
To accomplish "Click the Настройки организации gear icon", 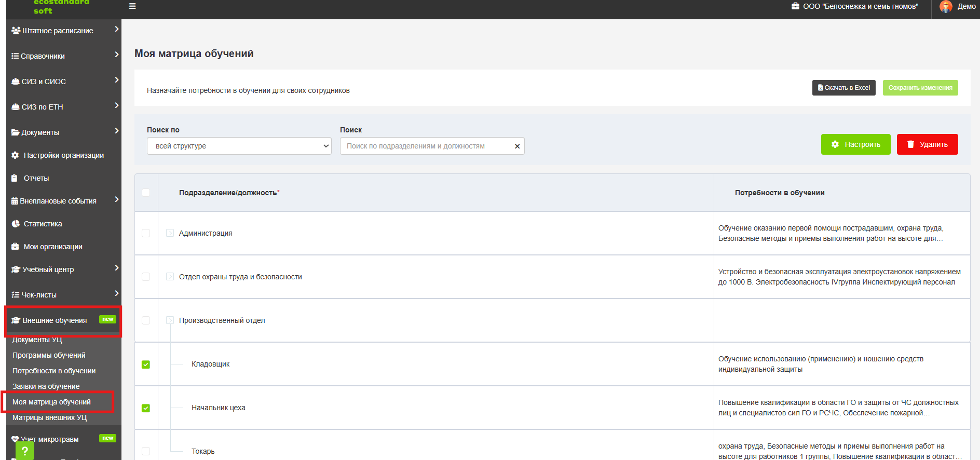I will (15, 155).
